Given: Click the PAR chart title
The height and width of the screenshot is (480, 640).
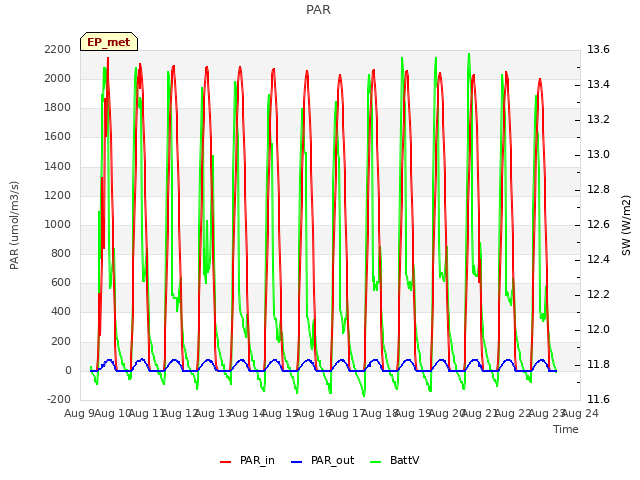Looking at the screenshot, I should coord(318,9).
